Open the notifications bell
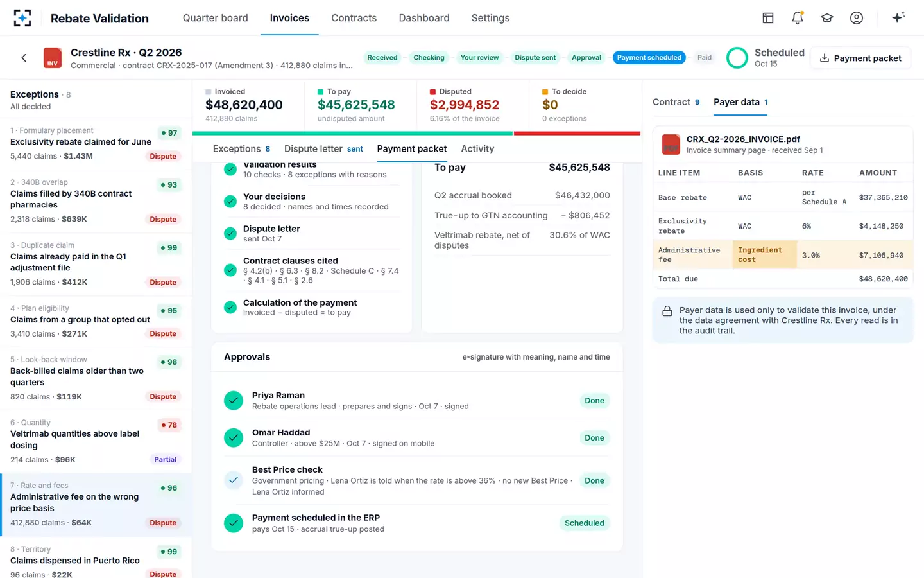924x578 pixels. (798, 18)
